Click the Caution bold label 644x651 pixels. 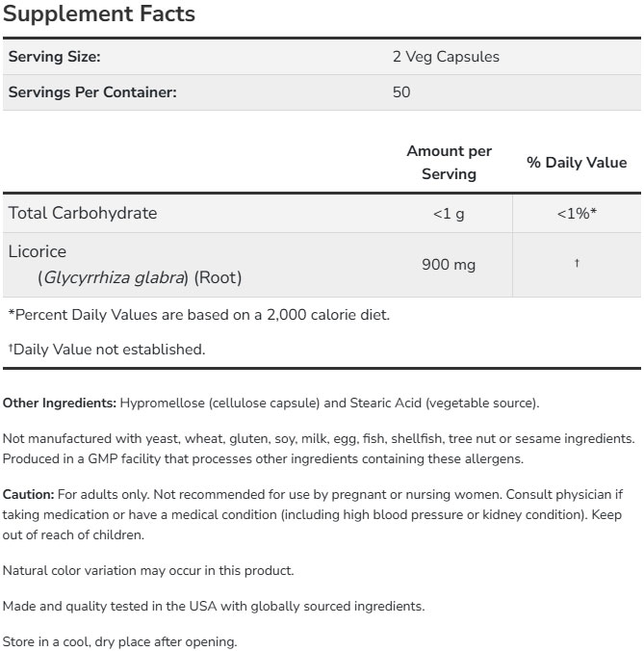pyautogui.click(x=29, y=494)
